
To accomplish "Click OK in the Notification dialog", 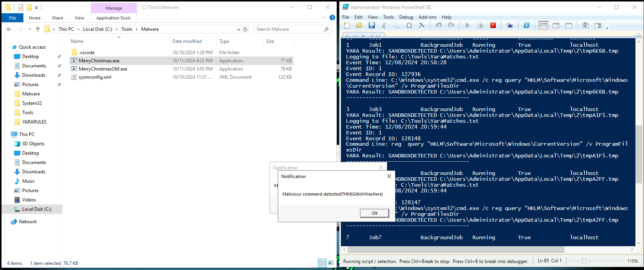I will coord(374,213).
